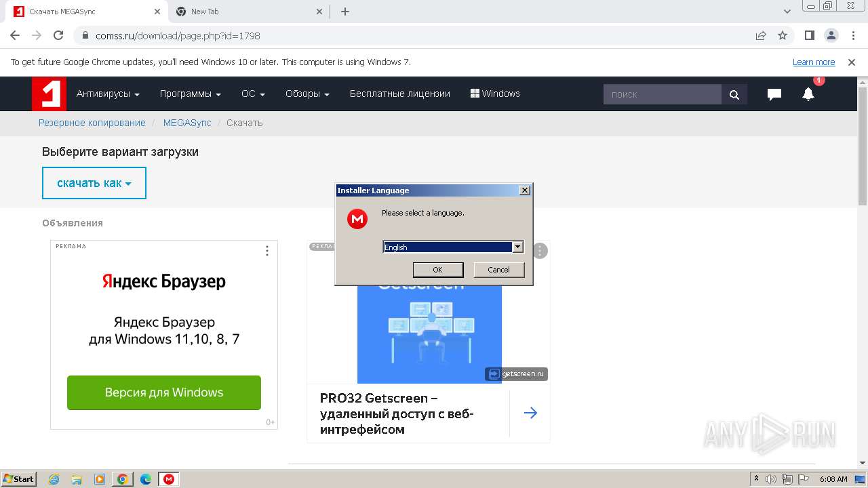Open the Windows Start button
This screenshot has height=488, width=868.
18,479
